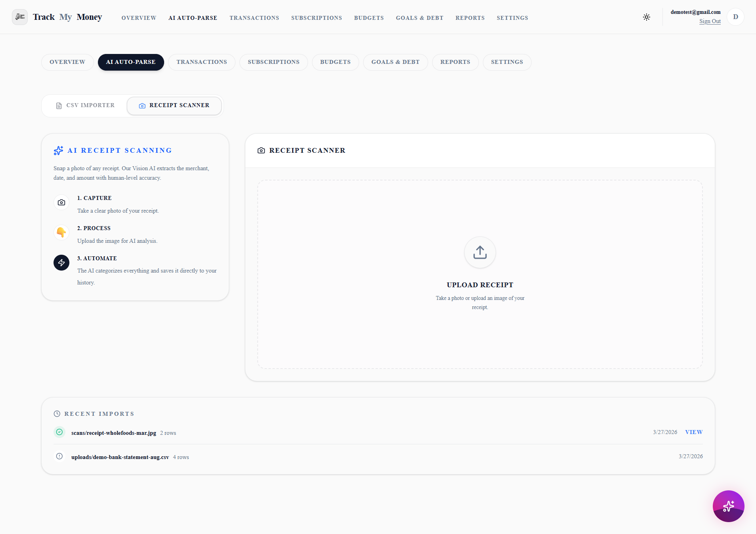756x534 pixels.
Task: Click the pointing hand Process step icon
Action: point(61,232)
